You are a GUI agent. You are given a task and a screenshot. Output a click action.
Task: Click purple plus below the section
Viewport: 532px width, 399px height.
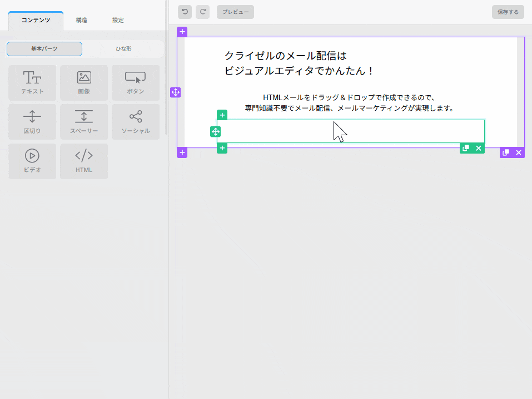[182, 153]
